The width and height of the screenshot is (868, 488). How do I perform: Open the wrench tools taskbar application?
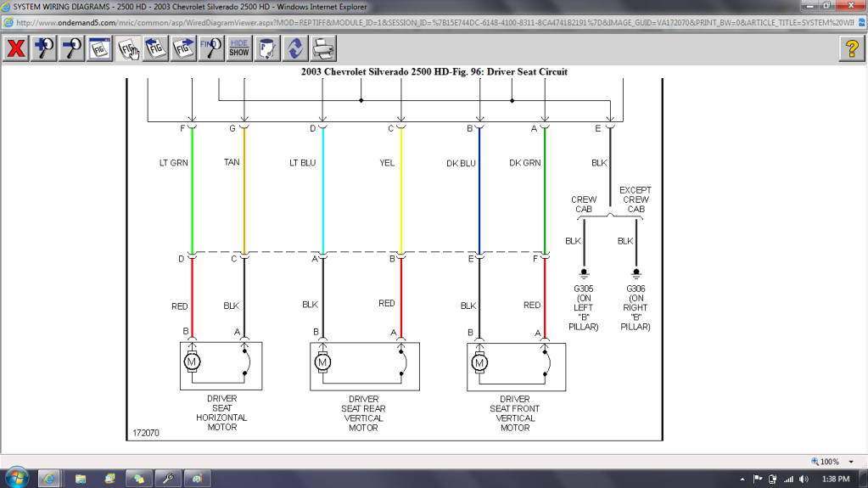tap(168, 478)
